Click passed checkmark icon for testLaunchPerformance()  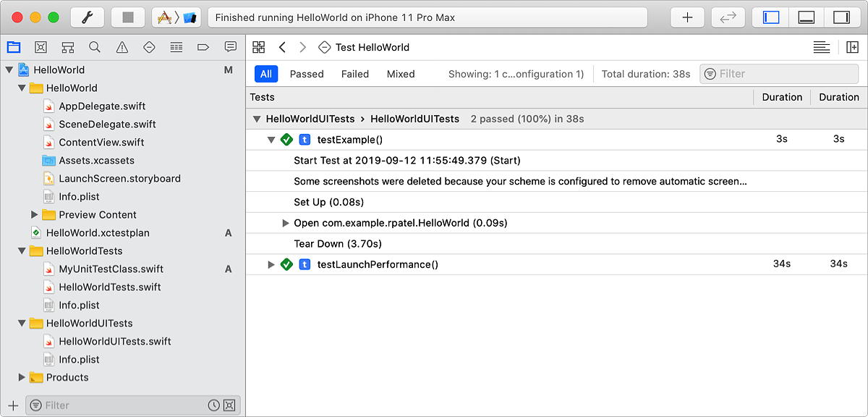[286, 264]
